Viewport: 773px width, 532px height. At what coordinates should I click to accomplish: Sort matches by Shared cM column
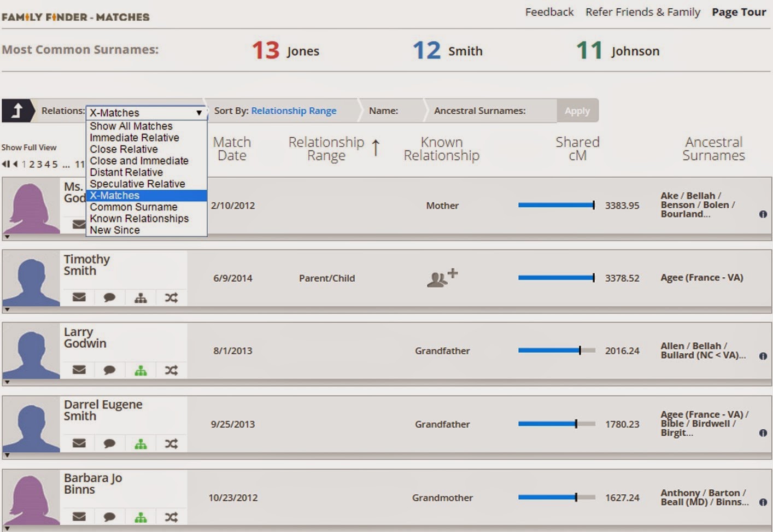click(x=577, y=149)
